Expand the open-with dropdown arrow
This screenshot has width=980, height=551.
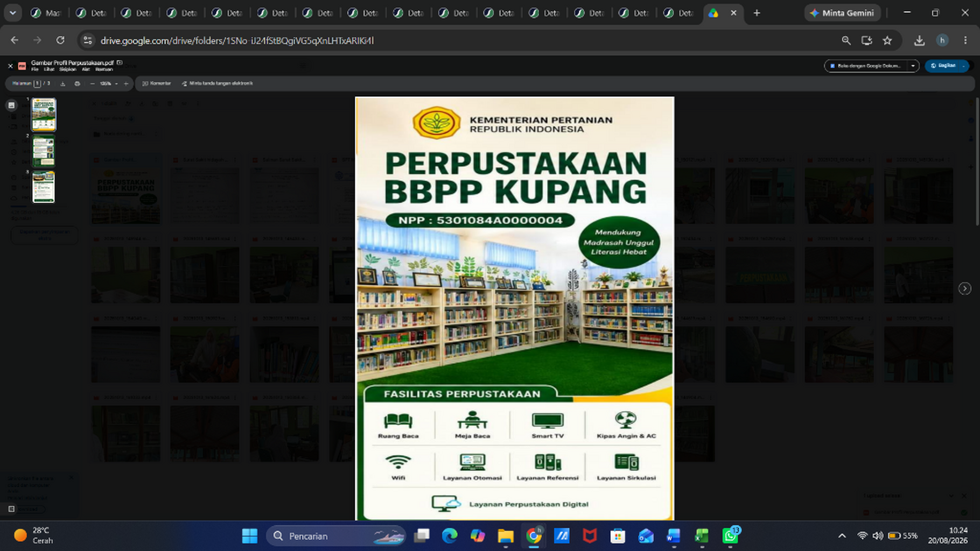point(913,66)
